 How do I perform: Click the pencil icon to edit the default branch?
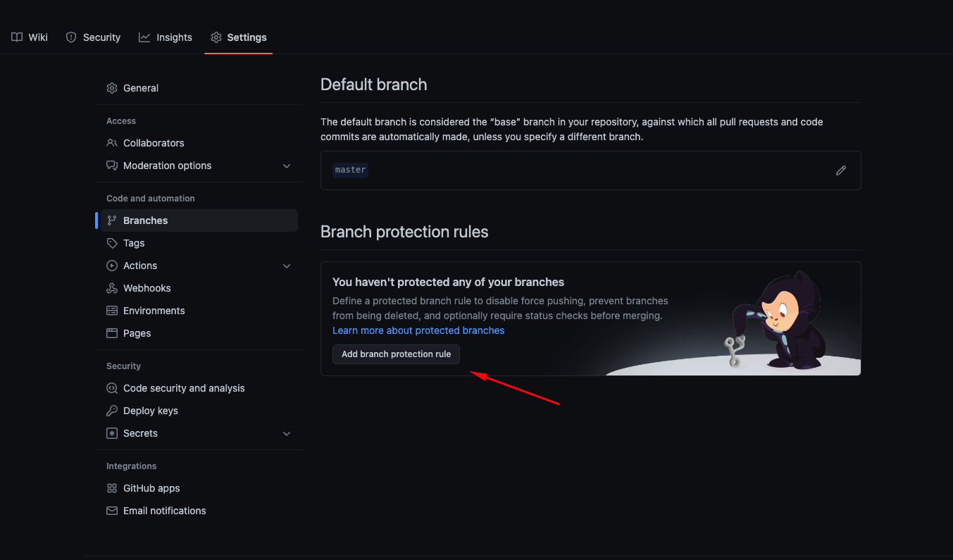840,170
